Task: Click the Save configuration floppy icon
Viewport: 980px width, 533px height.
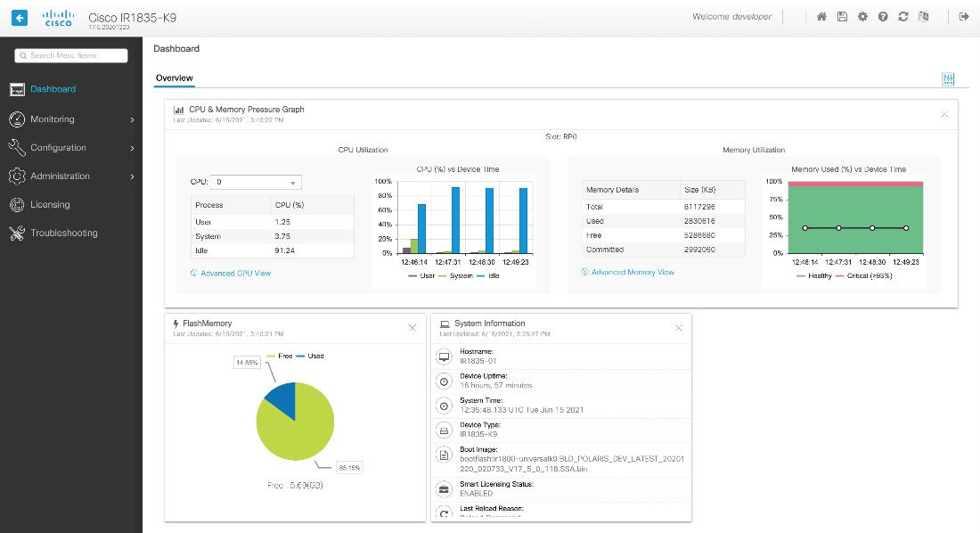Action: 842,17
